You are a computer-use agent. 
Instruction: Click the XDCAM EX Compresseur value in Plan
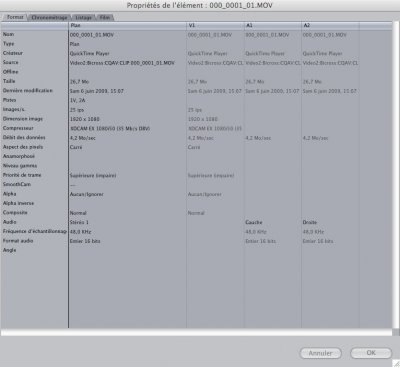pyautogui.click(x=110, y=128)
